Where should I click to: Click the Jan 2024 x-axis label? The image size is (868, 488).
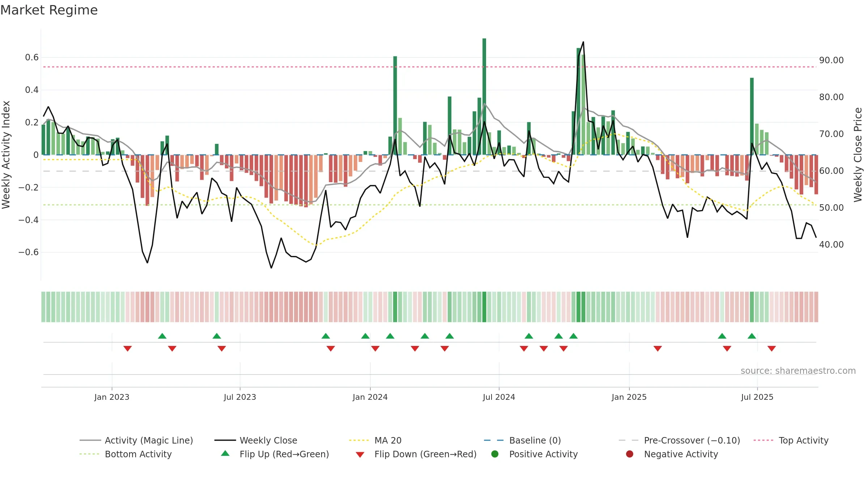370,397
